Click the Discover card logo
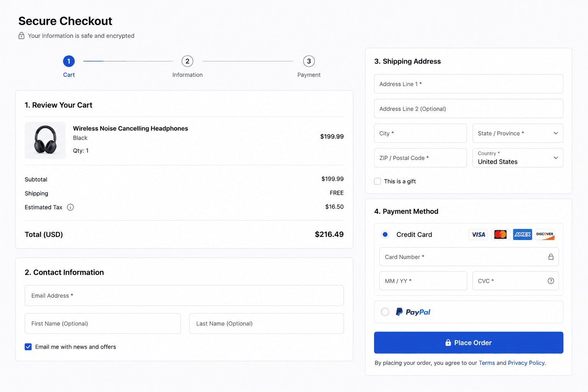Screen dimensions: 588x392 click(x=545, y=234)
